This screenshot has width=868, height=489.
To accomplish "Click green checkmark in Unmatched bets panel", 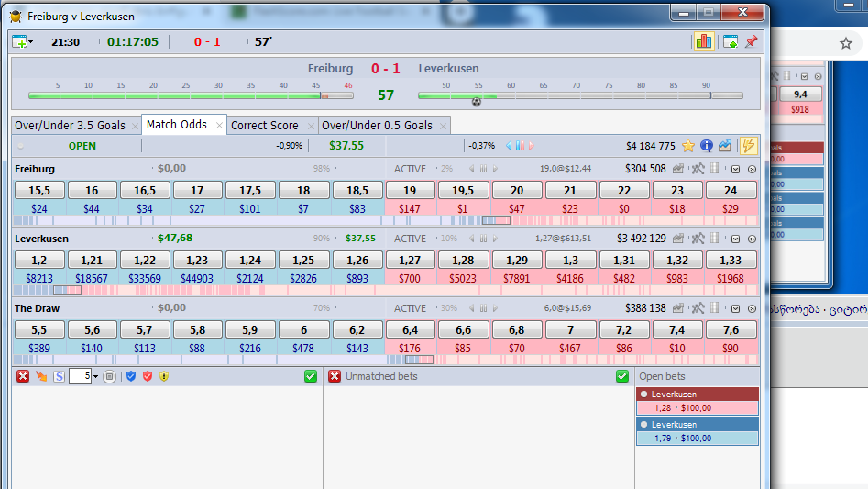I will tap(622, 376).
